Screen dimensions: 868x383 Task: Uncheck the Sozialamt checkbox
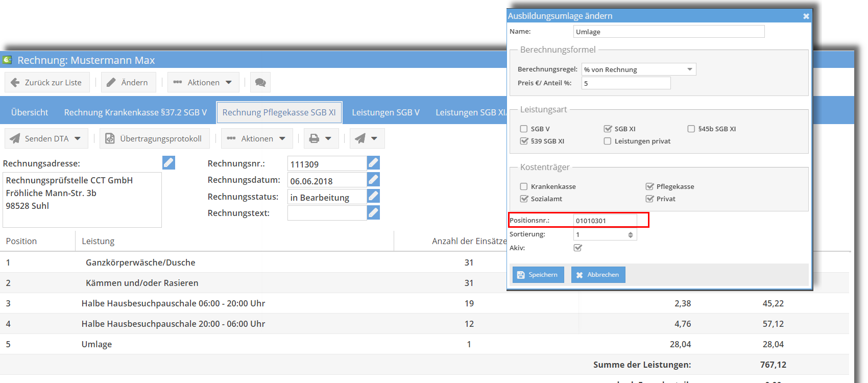pos(524,199)
